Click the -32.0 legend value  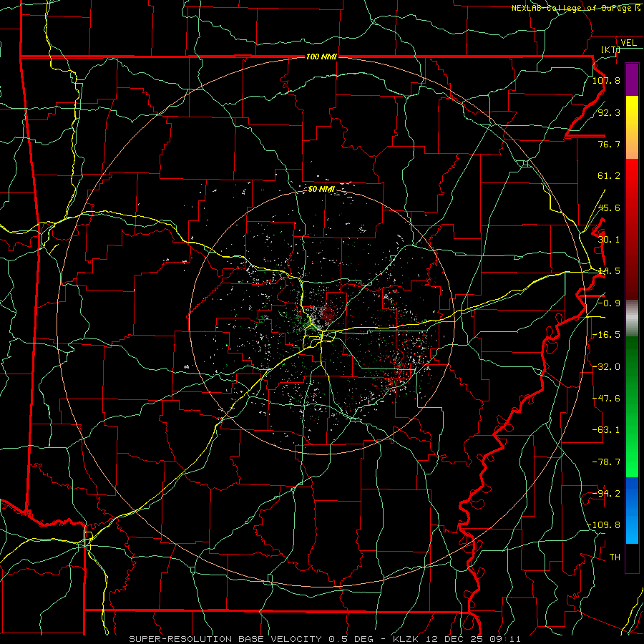(x=606, y=367)
